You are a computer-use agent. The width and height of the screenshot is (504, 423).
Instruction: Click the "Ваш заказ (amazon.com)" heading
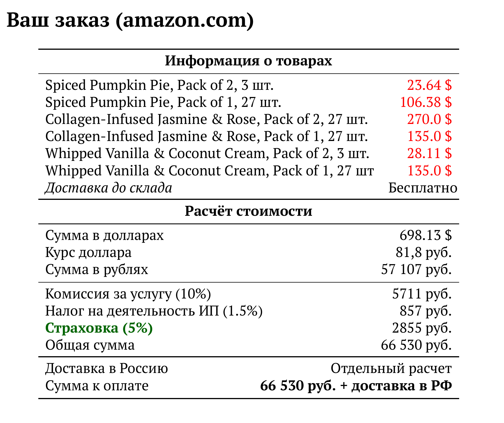130,20
